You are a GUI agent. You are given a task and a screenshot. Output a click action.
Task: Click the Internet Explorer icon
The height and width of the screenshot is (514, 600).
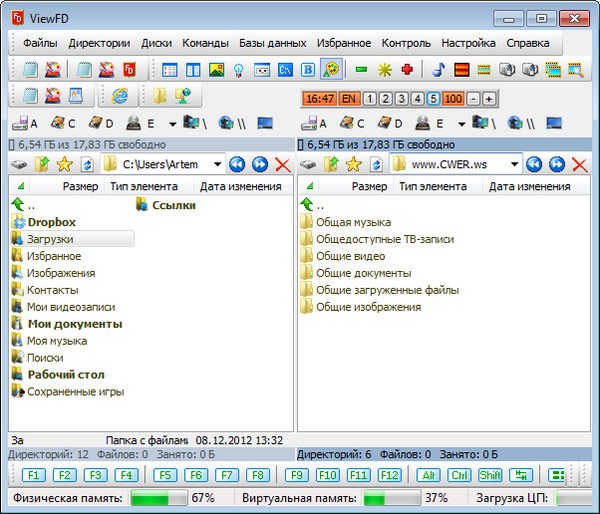point(120,96)
